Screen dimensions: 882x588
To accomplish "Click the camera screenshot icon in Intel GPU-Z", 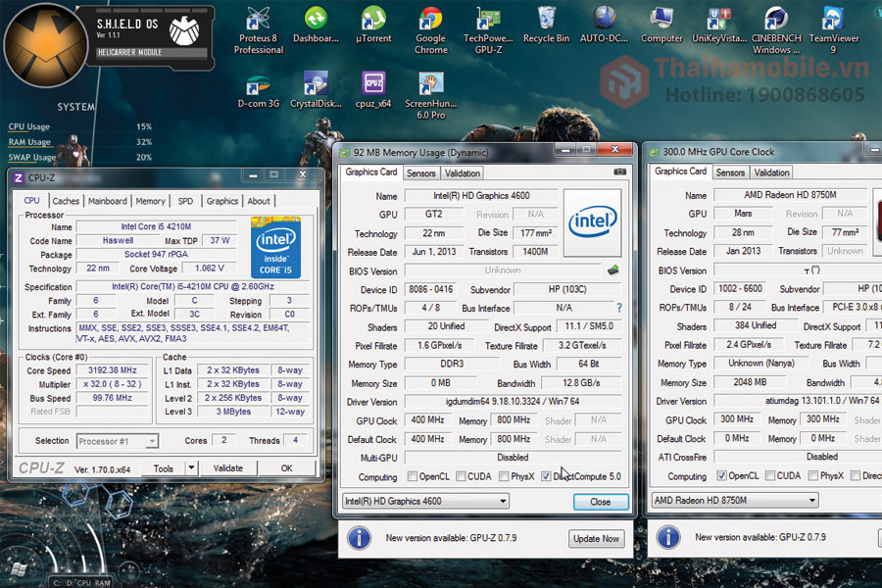I will pyautogui.click(x=619, y=171).
